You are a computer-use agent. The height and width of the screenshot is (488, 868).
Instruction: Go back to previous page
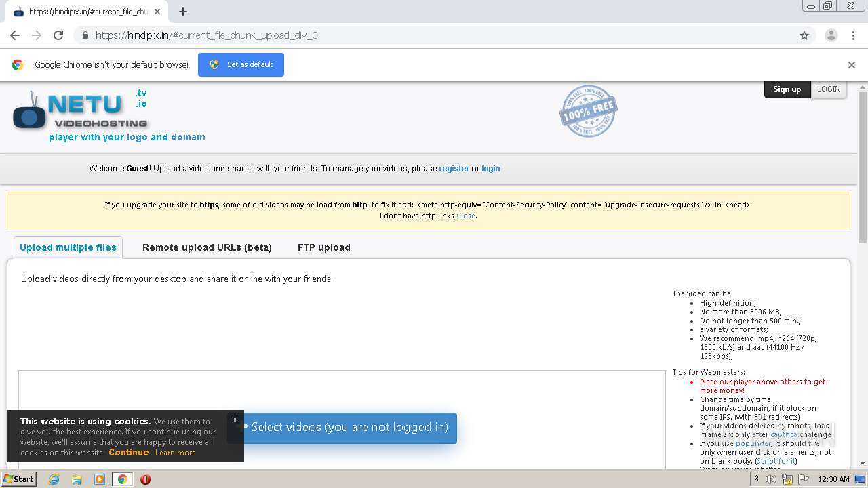click(15, 35)
